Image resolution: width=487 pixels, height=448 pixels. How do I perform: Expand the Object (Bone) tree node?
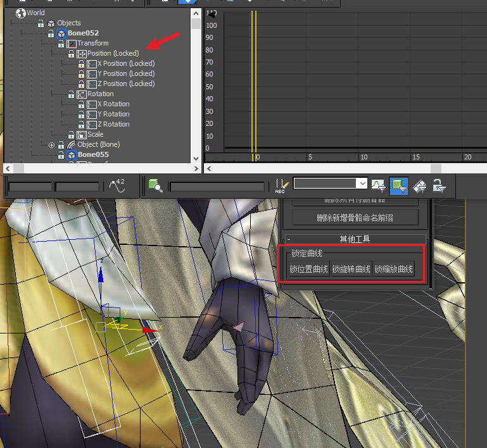click(51, 145)
